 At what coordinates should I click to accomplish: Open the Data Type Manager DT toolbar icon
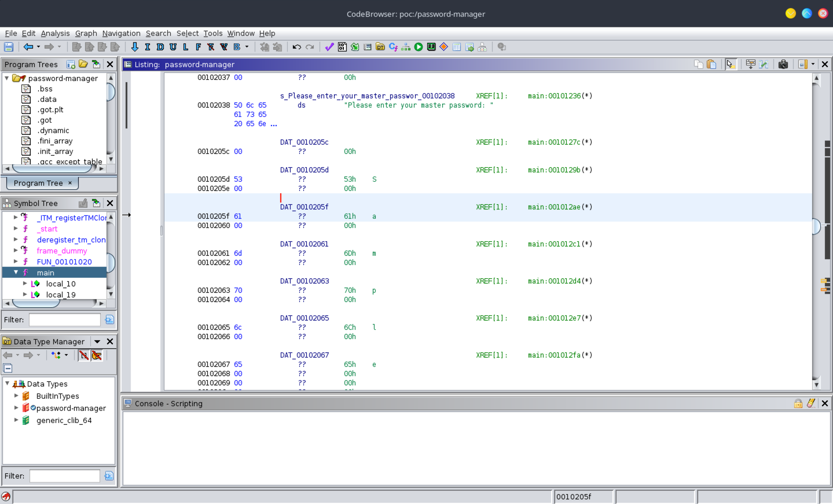(380, 47)
